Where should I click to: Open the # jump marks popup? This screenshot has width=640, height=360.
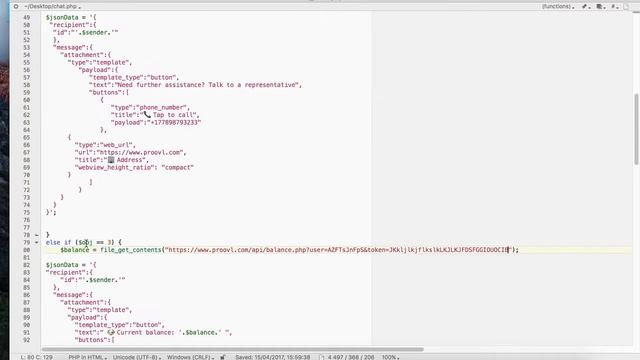614,7
